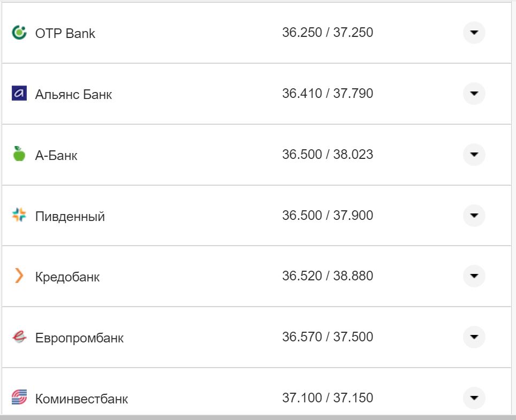Image resolution: width=516 pixels, height=420 pixels.
Task: Click the А-Банк rate 36.500 / 38.023
Action: 328,155
